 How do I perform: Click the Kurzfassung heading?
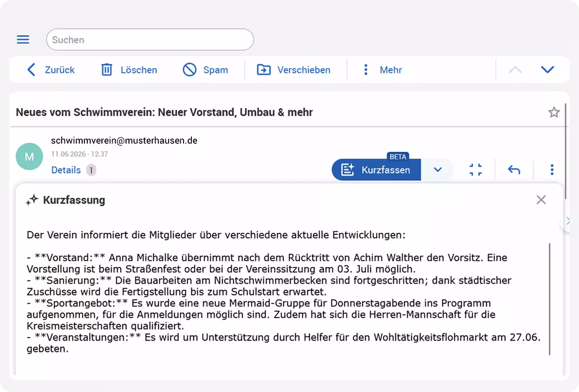[x=74, y=201]
